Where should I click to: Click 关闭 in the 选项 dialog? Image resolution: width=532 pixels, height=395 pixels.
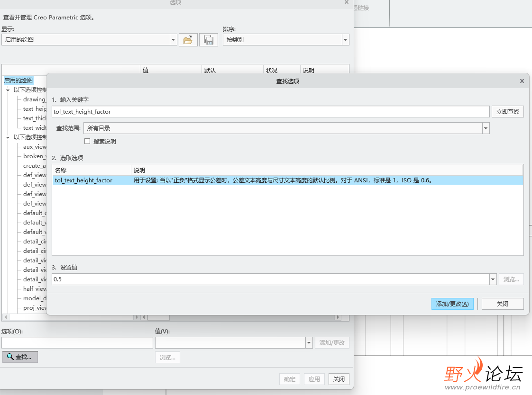point(339,379)
